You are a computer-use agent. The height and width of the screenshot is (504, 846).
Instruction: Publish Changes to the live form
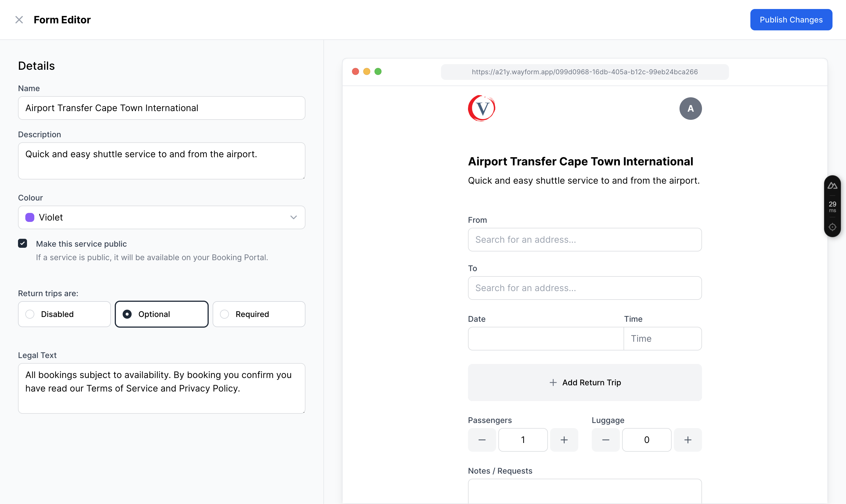point(791,19)
